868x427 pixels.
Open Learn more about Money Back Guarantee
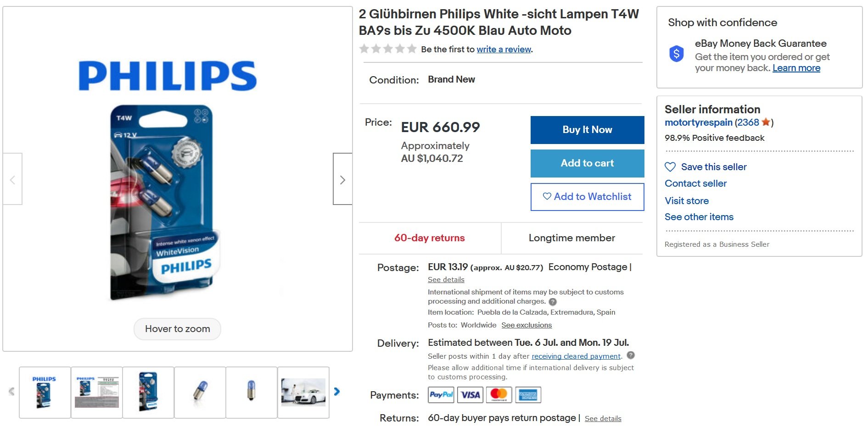[796, 68]
